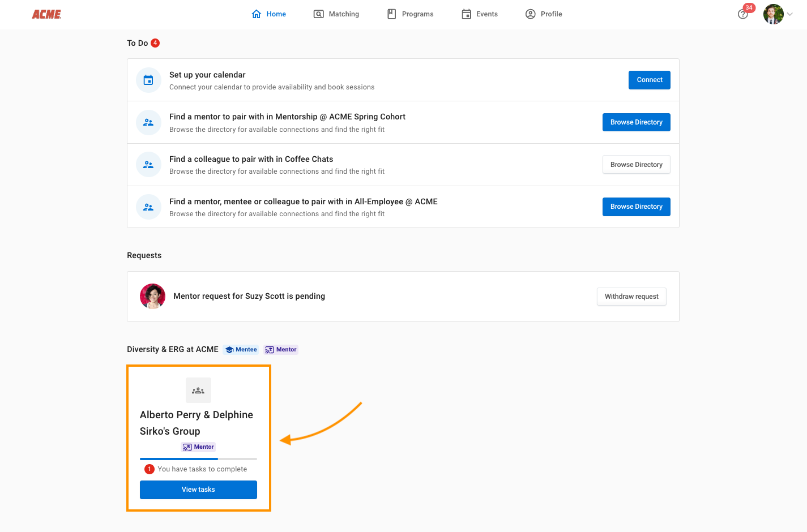The image size is (807, 532).
Task: Open the Profile tab
Action: pyautogui.click(x=544, y=14)
